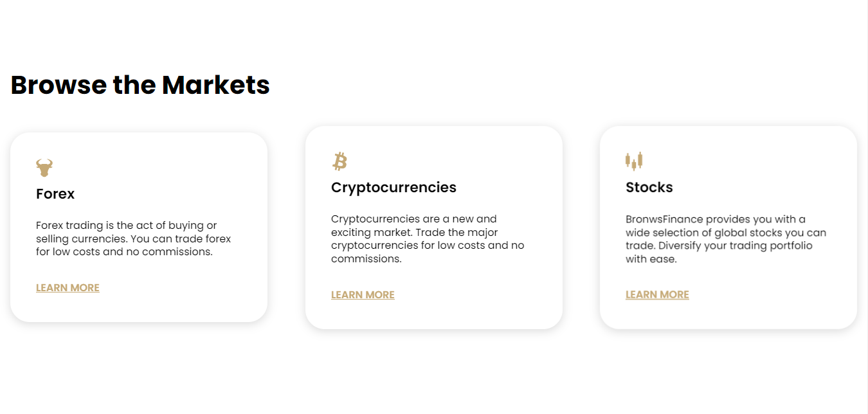Click the word BronwsFinance in Stocks description

click(664, 219)
